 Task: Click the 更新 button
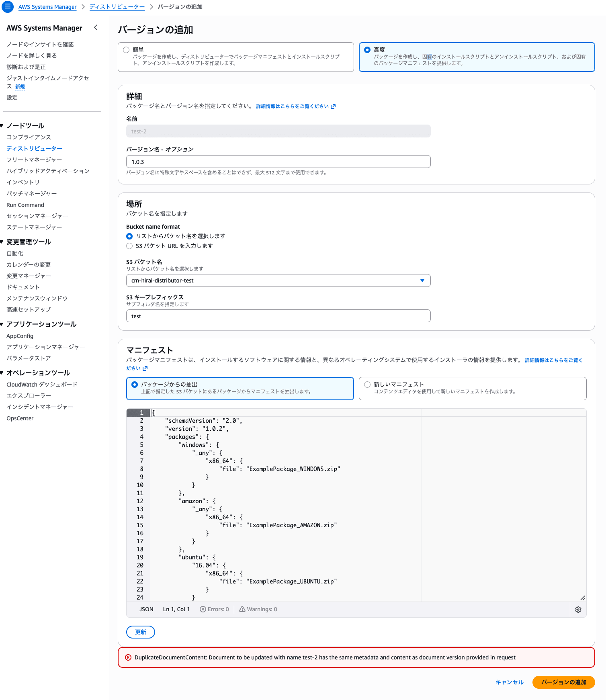click(x=141, y=632)
